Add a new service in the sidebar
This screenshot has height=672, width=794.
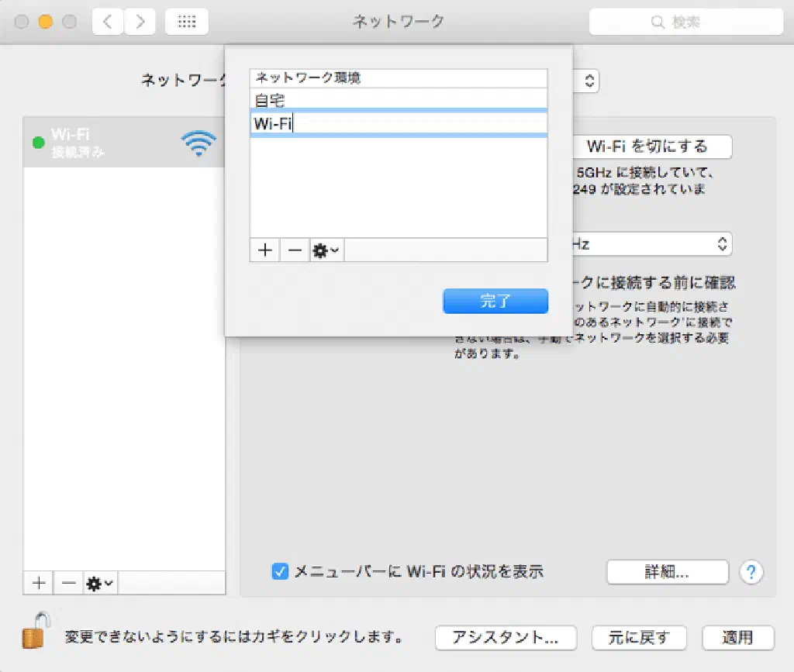(39, 583)
